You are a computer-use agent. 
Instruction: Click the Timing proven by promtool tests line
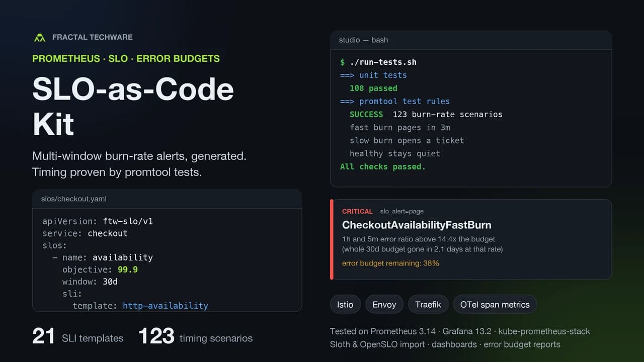pos(117,172)
